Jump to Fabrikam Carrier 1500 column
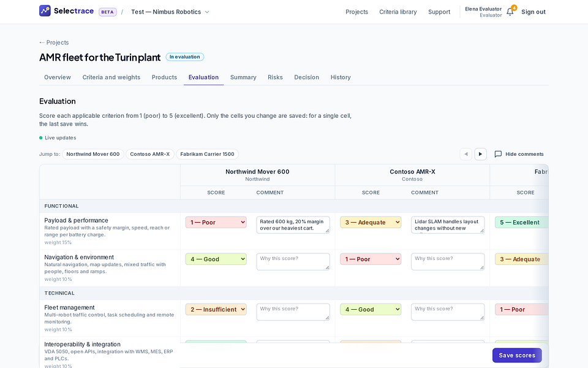 (207, 154)
